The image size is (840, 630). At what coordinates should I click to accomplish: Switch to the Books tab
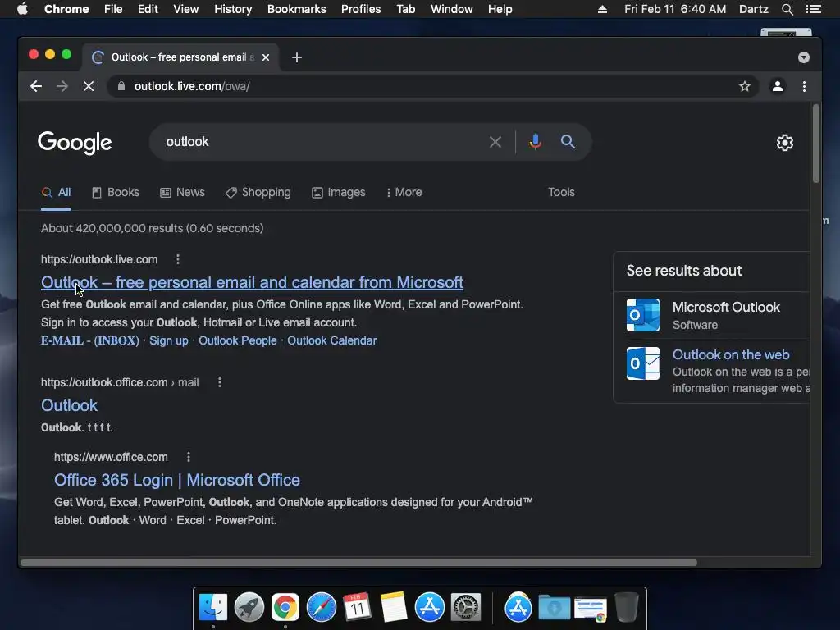click(x=116, y=192)
